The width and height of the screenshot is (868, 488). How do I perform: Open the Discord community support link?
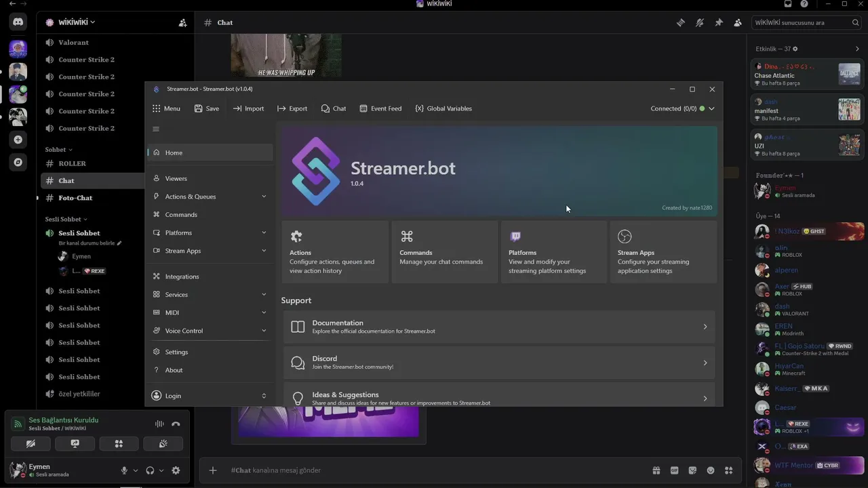[x=499, y=363]
